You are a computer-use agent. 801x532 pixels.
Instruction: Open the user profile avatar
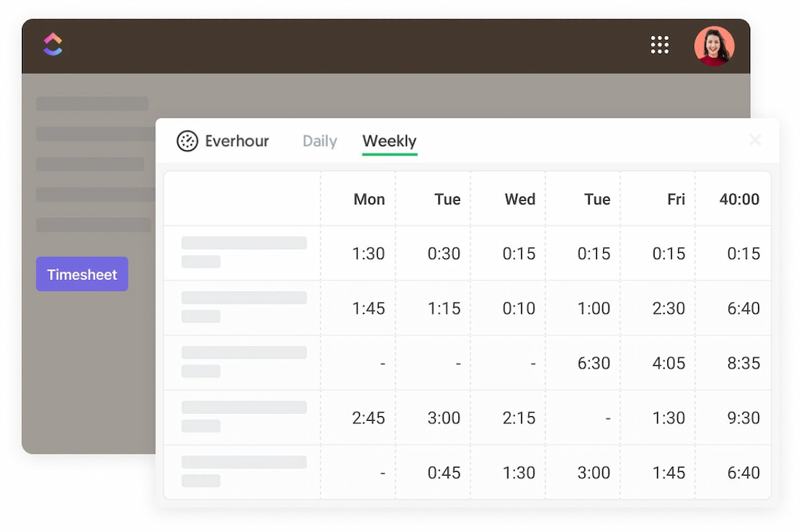click(714, 45)
